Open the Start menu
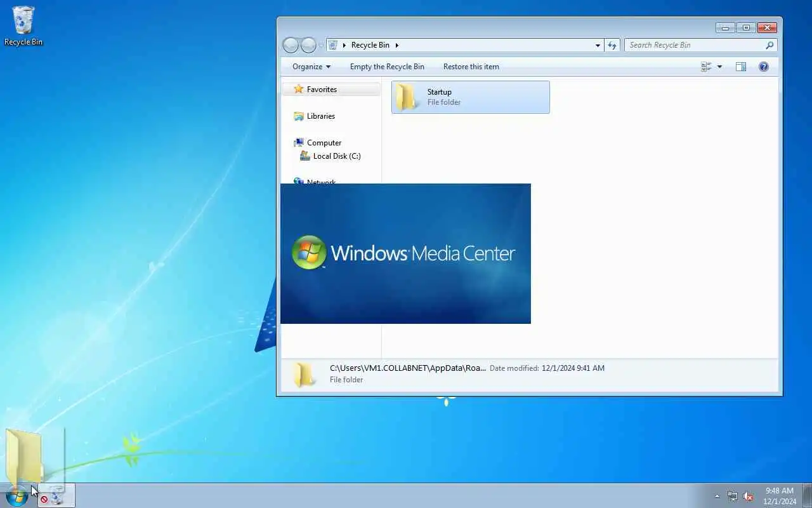Image resolution: width=812 pixels, height=508 pixels. pos(16,496)
